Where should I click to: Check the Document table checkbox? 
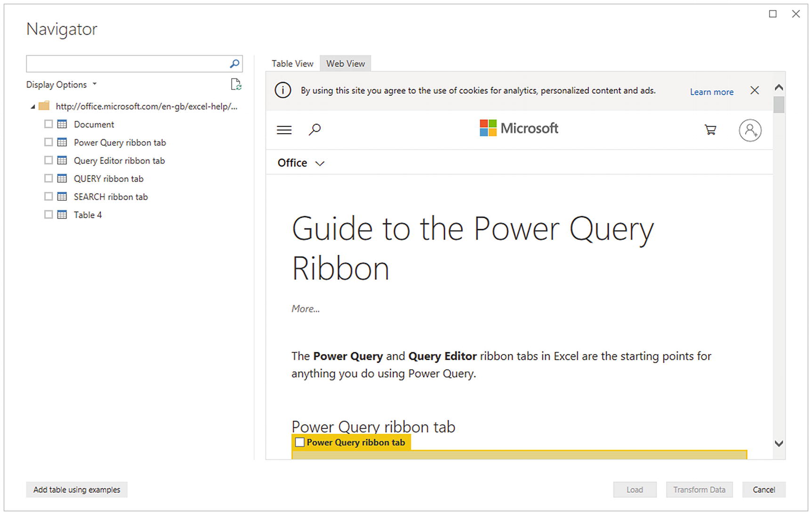[x=48, y=124]
